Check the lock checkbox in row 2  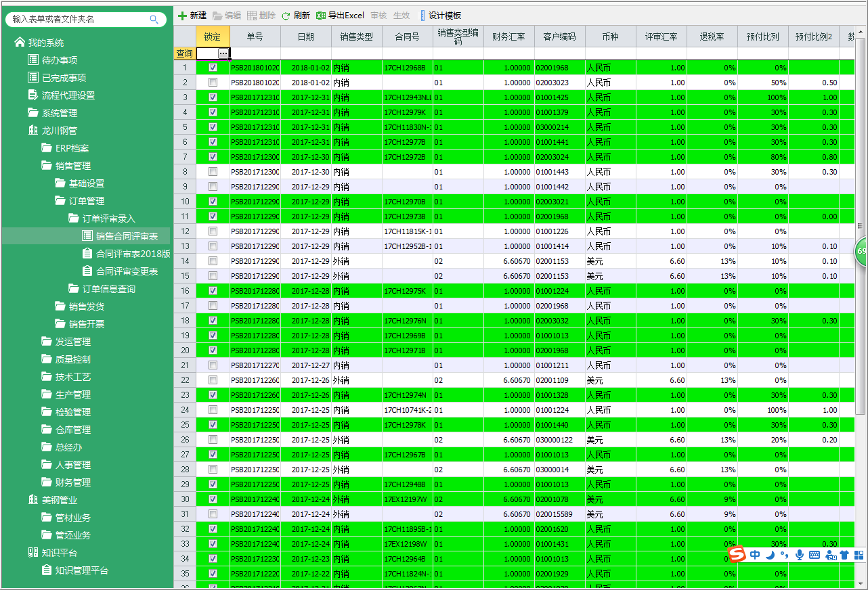(213, 83)
